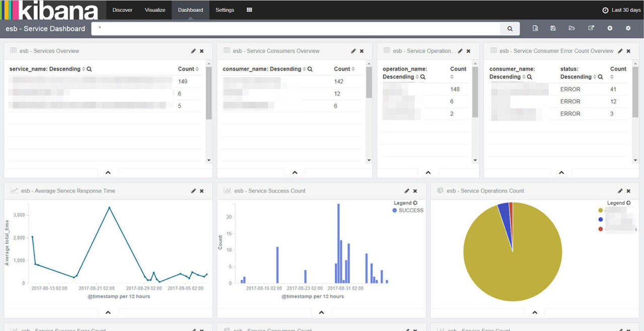The height and width of the screenshot is (331, 644).
Task: Edit the Services Overview panel with pencil
Action: (x=194, y=51)
